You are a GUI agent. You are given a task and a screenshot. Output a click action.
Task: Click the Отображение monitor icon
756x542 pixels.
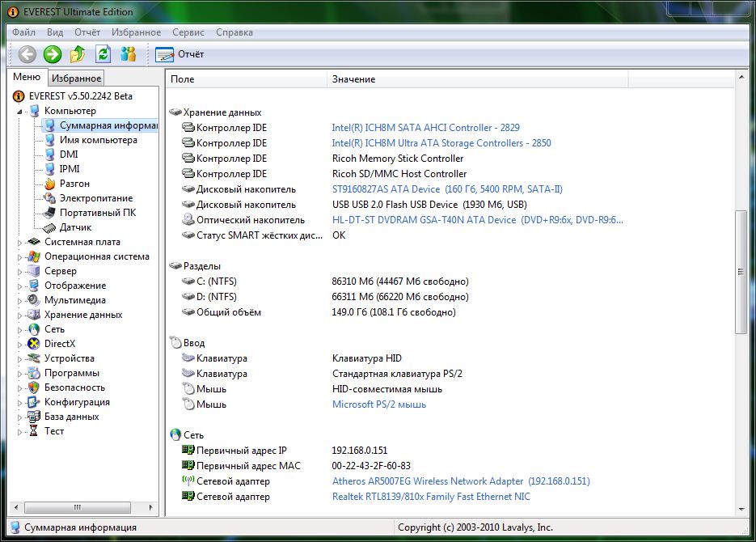(34, 286)
